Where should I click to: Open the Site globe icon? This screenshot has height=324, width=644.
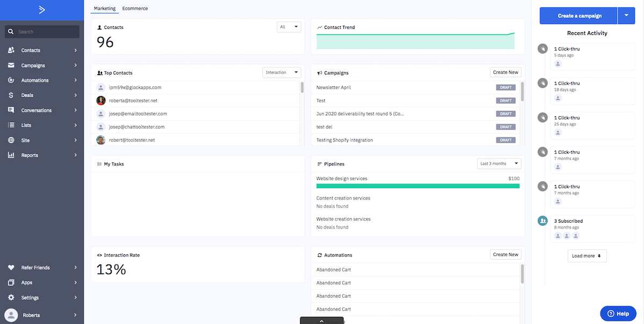click(12, 140)
